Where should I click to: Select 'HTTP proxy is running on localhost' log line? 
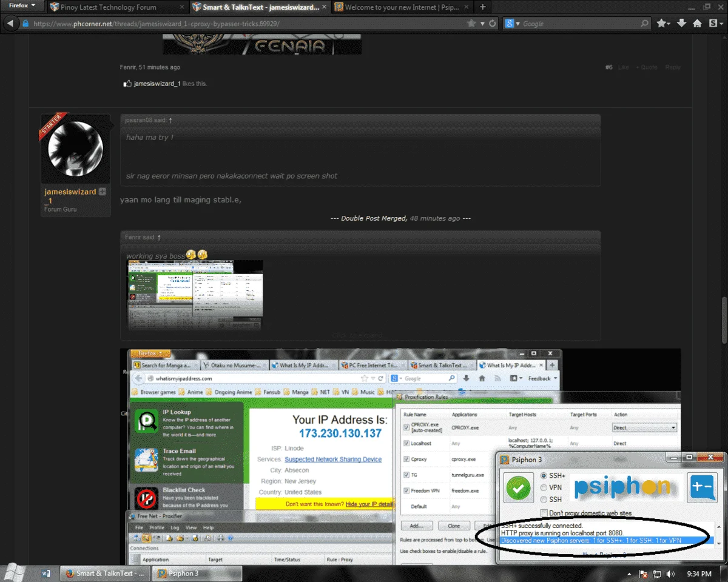point(562,533)
